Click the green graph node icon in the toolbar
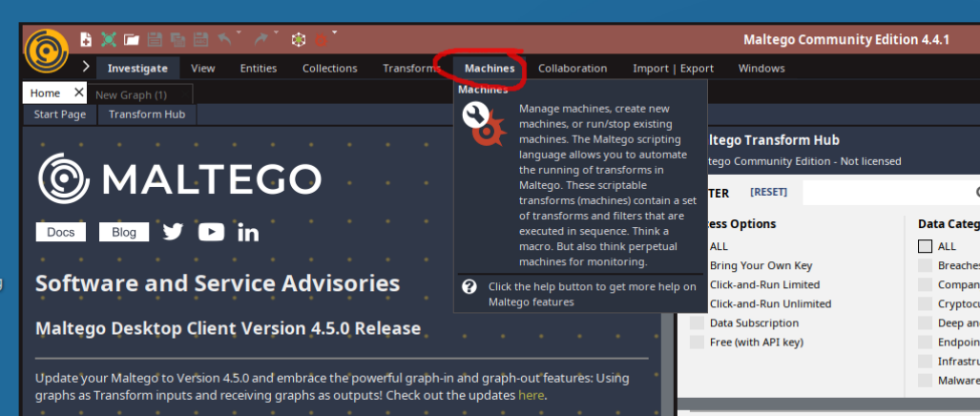Image resolution: width=980 pixels, height=416 pixels. tap(109, 39)
